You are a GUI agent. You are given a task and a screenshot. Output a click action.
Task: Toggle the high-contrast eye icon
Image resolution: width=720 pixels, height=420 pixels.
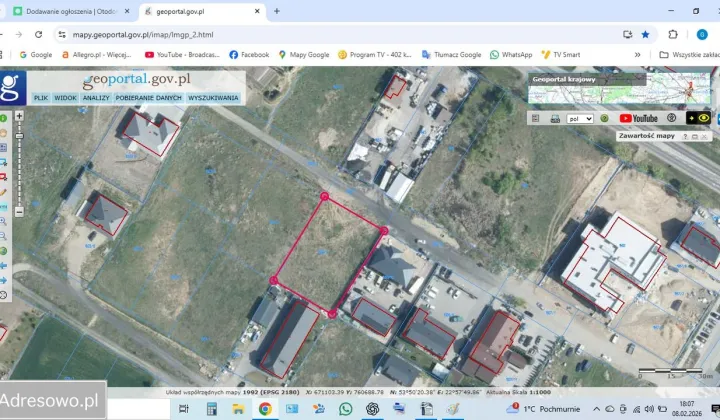[698, 118]
